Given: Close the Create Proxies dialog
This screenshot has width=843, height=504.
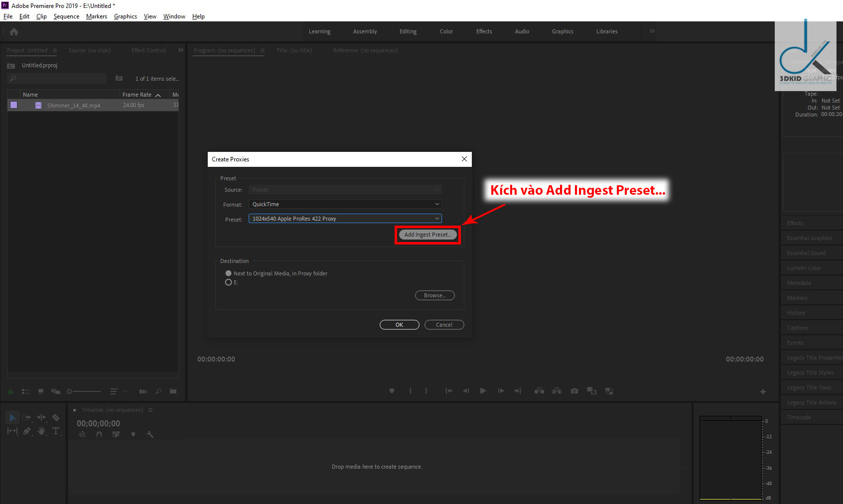Looking at the screenshot, I should click(x=464, y=159).
